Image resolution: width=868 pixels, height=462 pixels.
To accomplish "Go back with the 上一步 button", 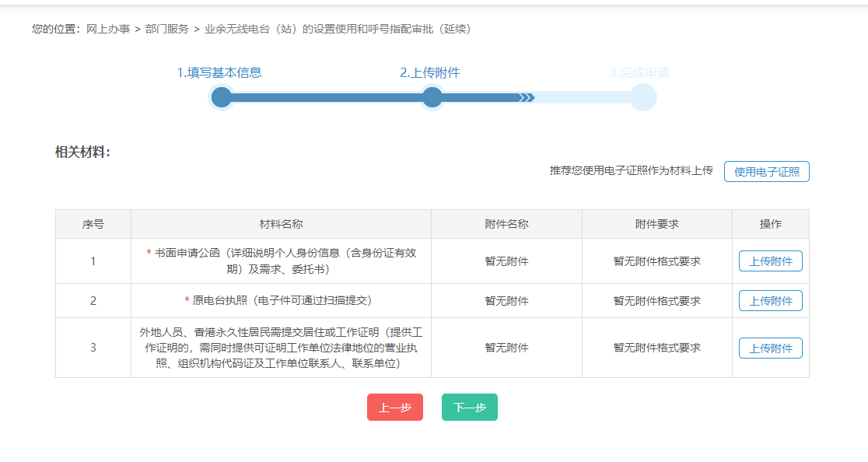I will (394, 408).
